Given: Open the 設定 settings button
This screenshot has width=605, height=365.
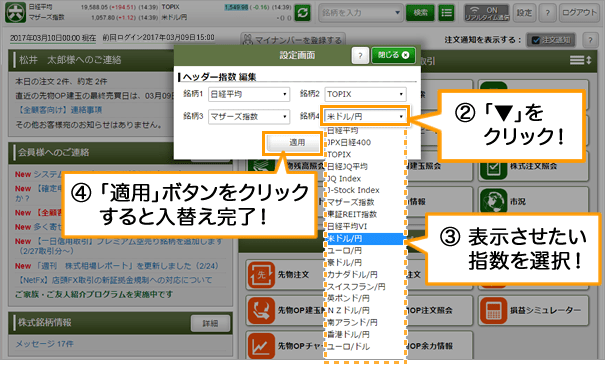Looking at the screenshot, I should click(x=524, y=13).
